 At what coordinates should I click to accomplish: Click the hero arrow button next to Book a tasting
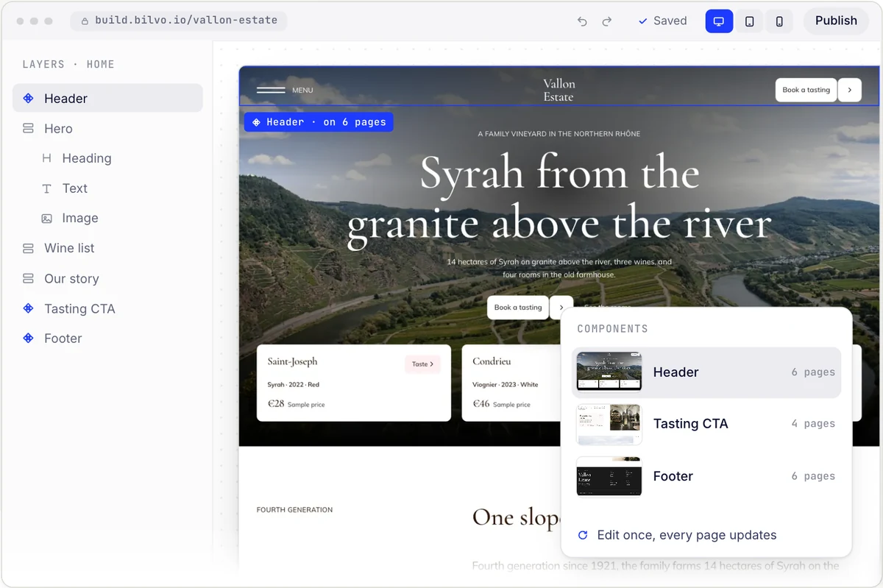[x=561, y=308]
